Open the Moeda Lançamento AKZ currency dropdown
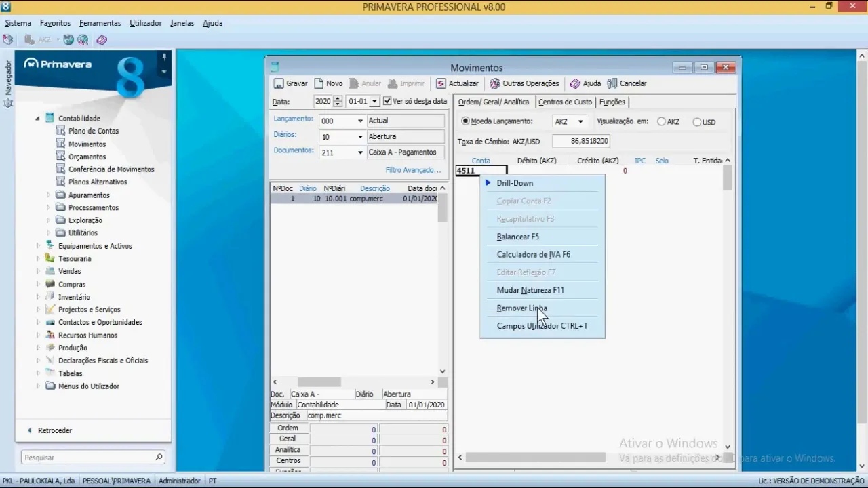868x488 pixels. 580,121
